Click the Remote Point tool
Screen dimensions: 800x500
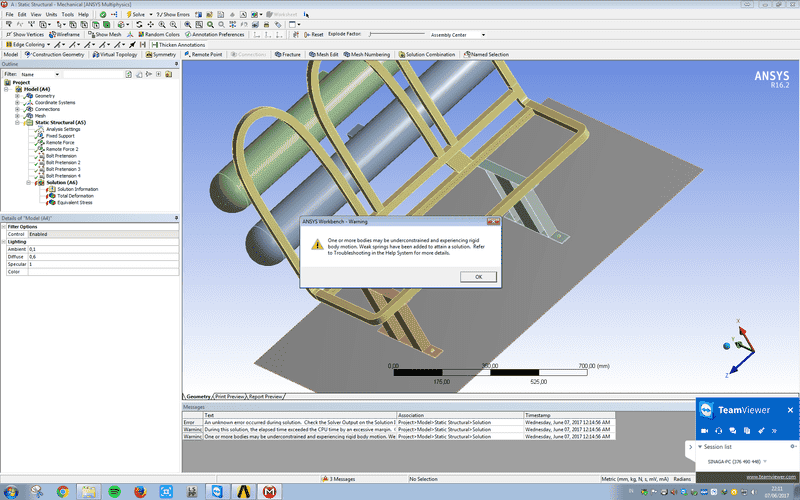tap(204, 54)
